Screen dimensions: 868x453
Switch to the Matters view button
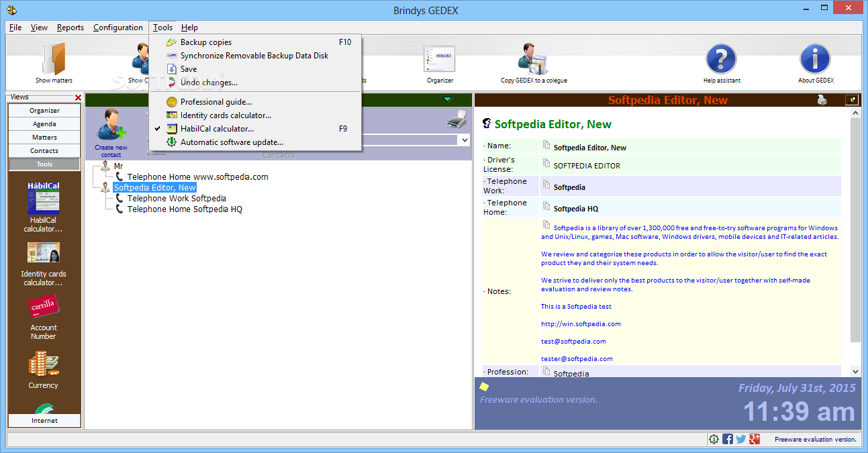point(44,138)
